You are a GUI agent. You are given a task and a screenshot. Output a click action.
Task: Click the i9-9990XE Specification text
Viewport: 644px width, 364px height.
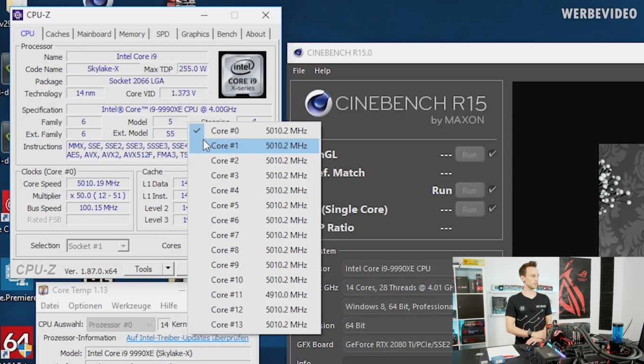coord(169,109)
